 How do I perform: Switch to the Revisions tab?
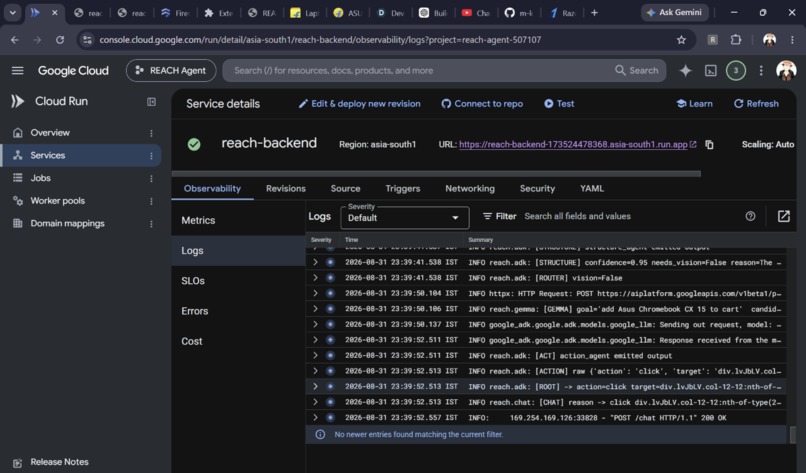pyautogui.click(x=286, y=189)
